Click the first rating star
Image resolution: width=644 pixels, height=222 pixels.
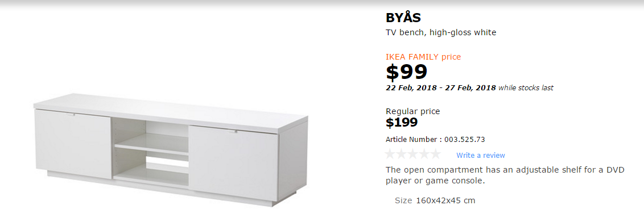click(x=391, y=154)
